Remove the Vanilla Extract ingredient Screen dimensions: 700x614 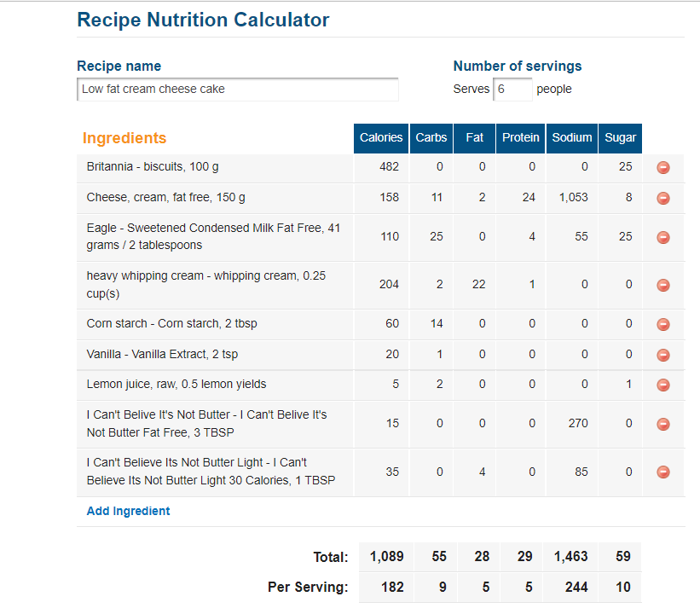point(663,355)
